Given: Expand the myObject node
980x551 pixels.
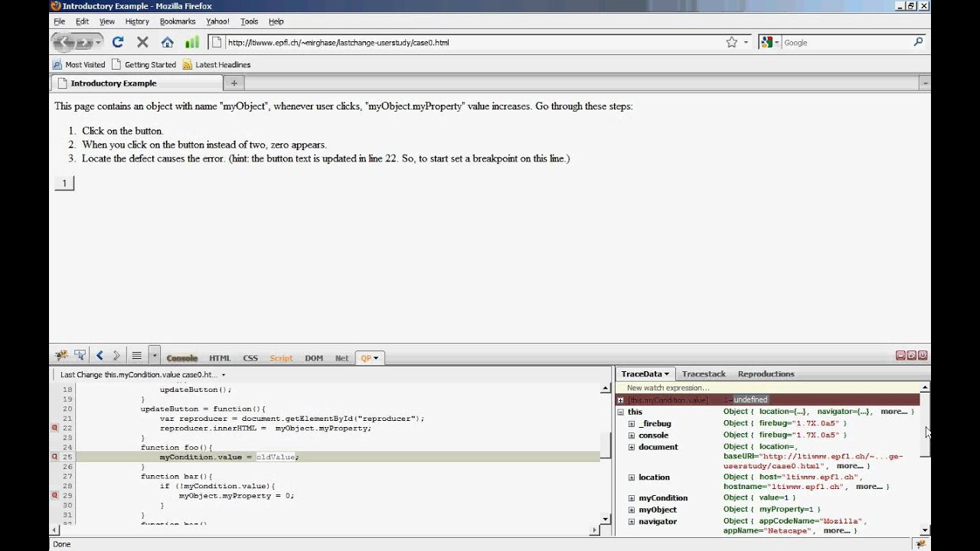Looking at the screenshot, I should coord(632,510).
